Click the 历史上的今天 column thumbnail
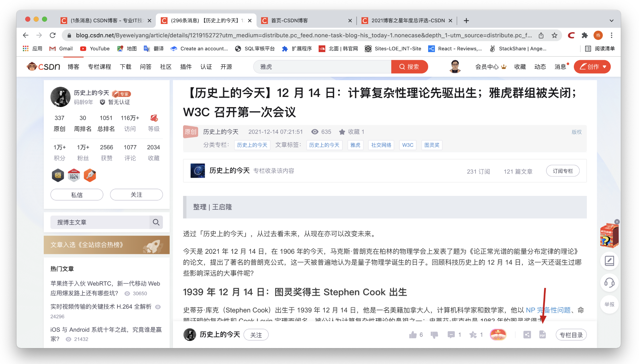This screenshot has width=639, height=364. tap(198, 171)
